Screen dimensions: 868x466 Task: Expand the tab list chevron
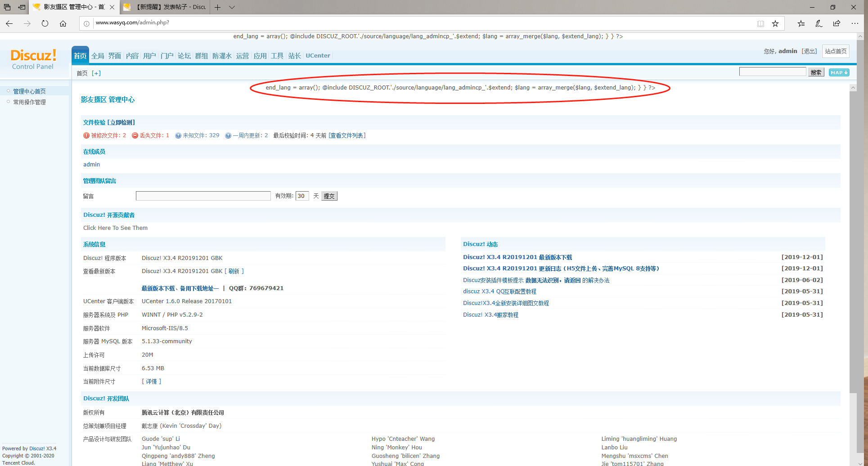click(x=232, y=7)
